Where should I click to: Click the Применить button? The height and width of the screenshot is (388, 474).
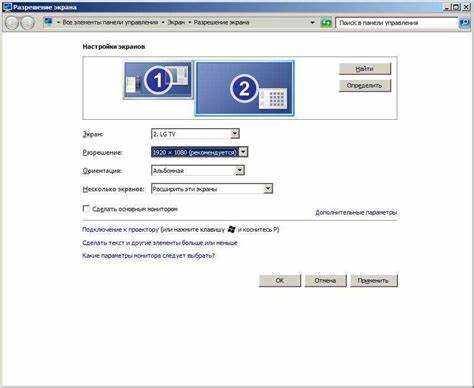pyautogui.click(x=373, y=281)
